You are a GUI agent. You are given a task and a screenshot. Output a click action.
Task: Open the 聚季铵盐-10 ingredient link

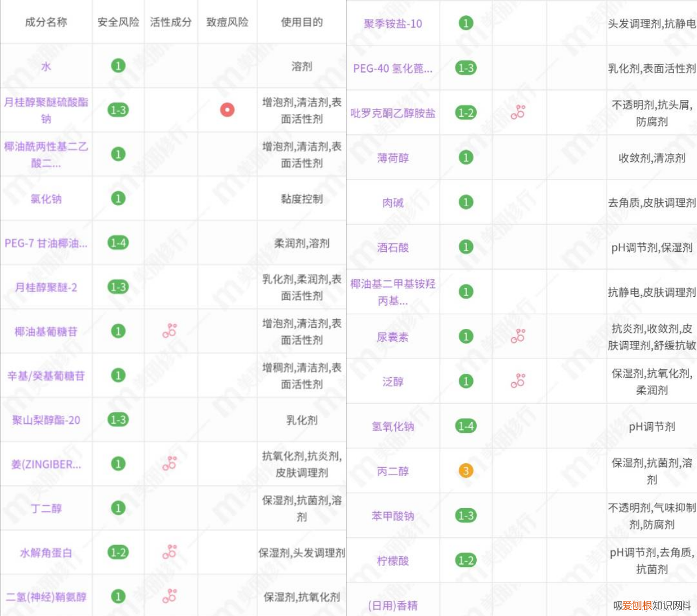[x=393, y=24]
